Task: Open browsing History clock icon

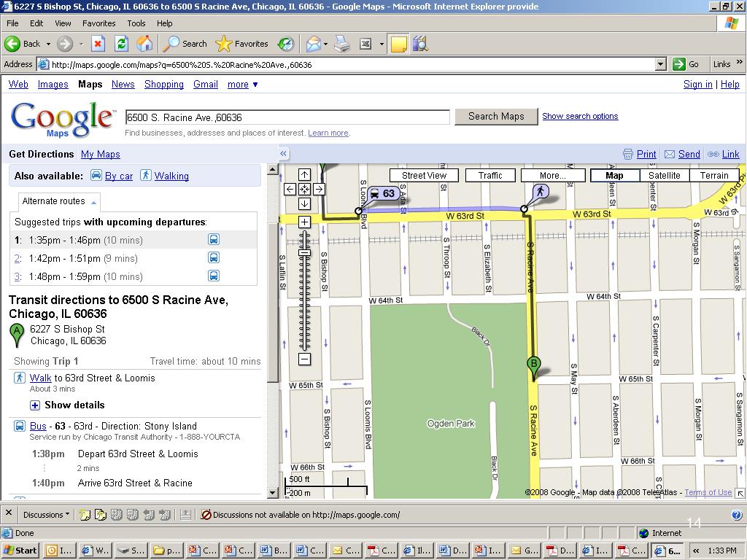Action: click(x=286, y=44)
